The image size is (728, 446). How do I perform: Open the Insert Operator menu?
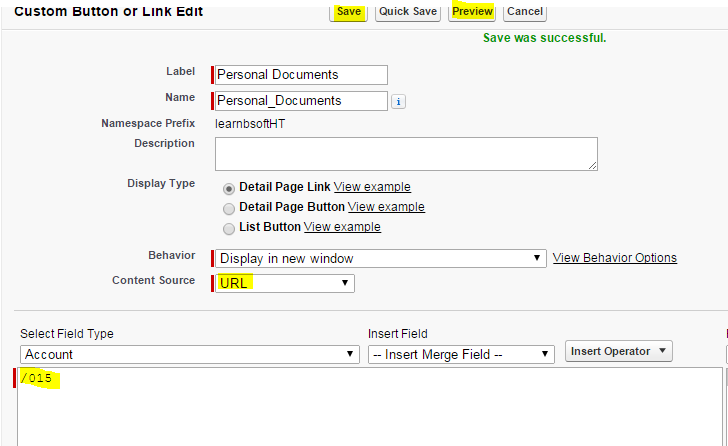pyautogui.click(x=618, y=351)
